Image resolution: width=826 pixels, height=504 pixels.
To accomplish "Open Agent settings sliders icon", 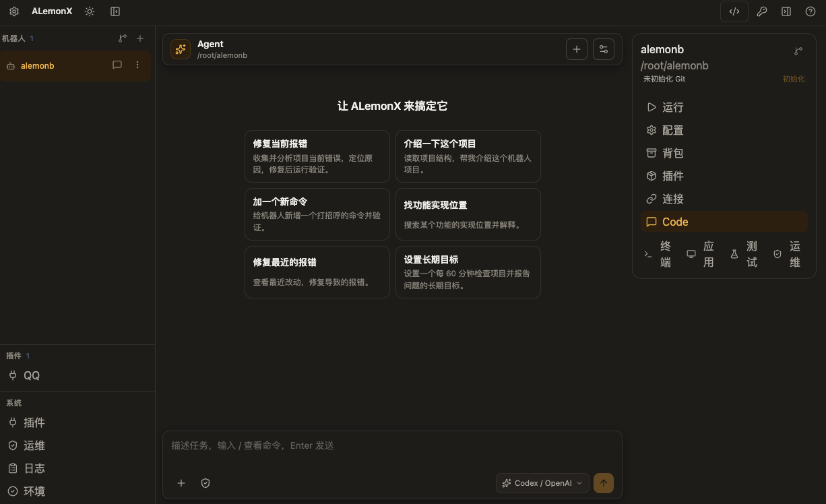I will coord(604,49).
